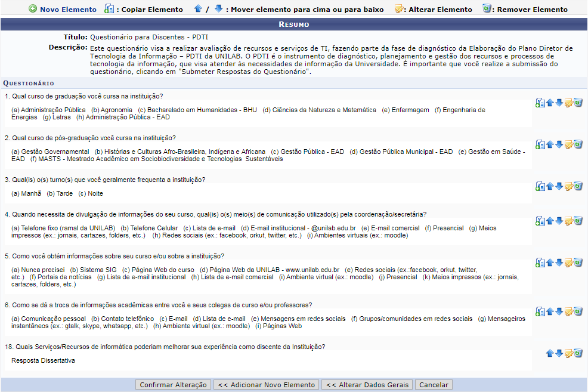
Task: Copy question 1 using its copiar icon
Action: pos(540,103)
